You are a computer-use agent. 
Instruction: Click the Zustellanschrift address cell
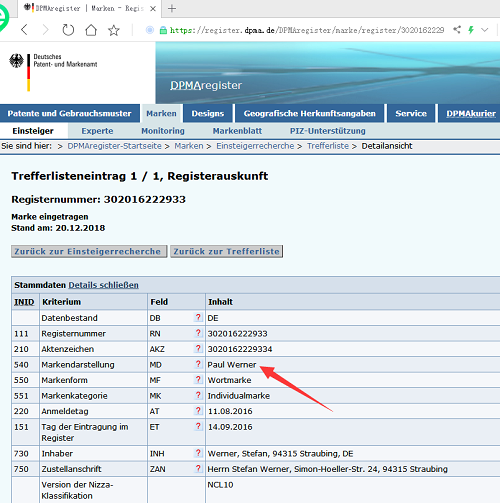[x=327, y=469]
